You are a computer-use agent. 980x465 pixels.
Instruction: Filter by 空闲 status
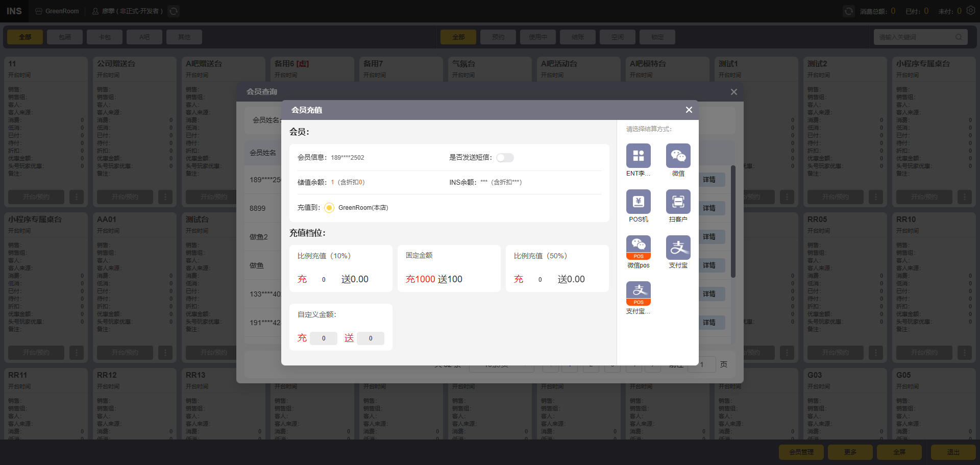pyautogui.click(x=618, y=37)
